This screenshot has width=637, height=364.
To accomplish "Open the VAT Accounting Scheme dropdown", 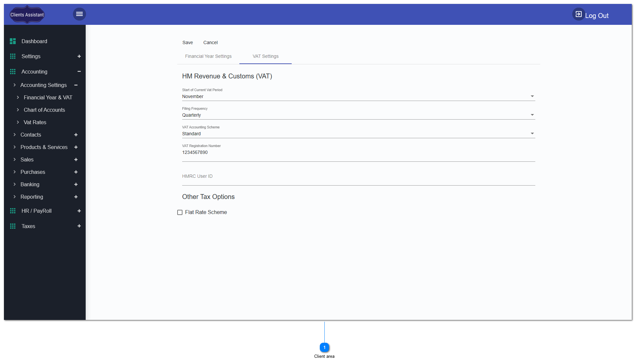I will (x=532, y=133).
